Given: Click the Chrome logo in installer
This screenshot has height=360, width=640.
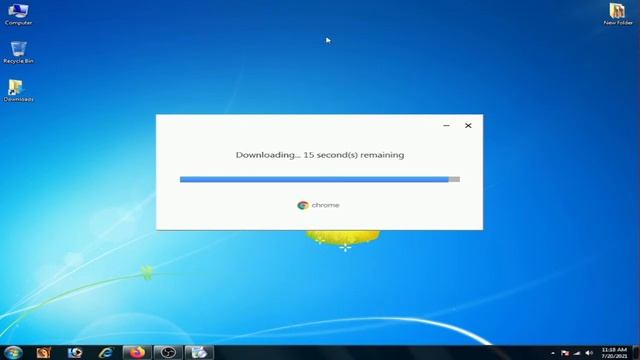Looking at the screenshot, I should [303, 205].
